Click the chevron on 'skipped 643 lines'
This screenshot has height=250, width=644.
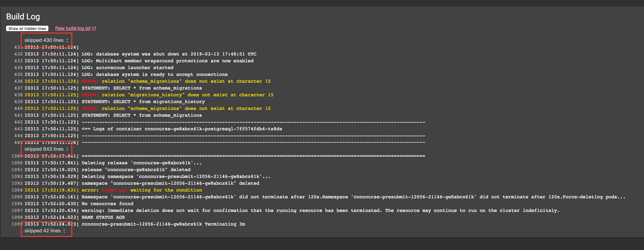click(67, 149)
